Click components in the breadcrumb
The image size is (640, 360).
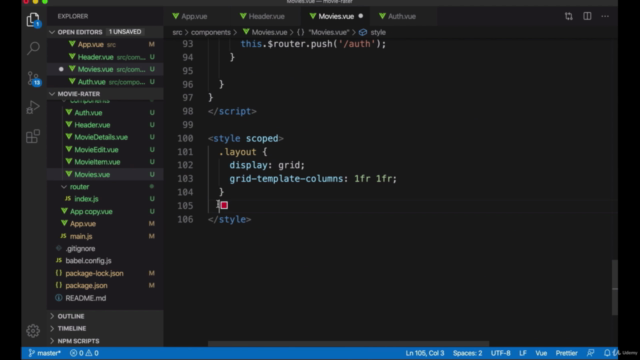(211, 32)
